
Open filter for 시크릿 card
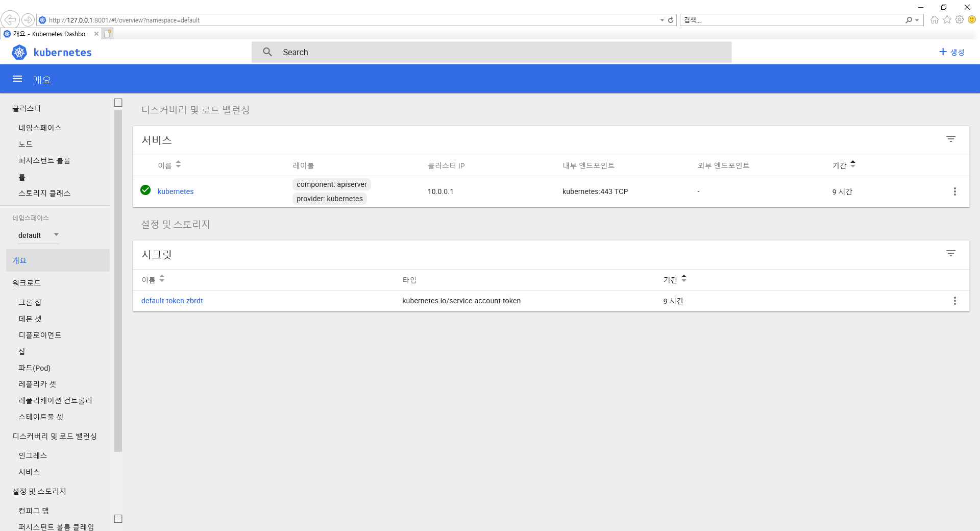click(x=951, y=253)
